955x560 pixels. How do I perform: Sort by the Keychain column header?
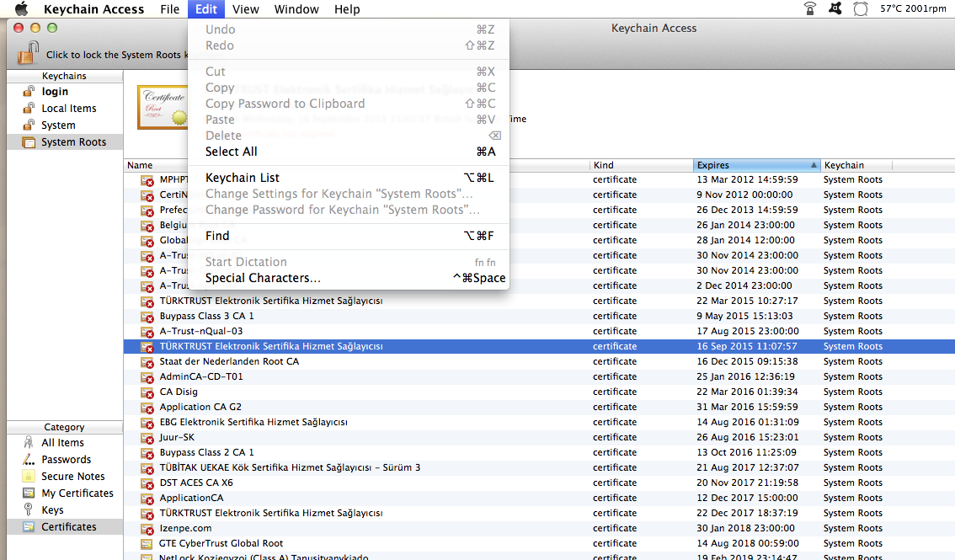[x=856, y=165]
